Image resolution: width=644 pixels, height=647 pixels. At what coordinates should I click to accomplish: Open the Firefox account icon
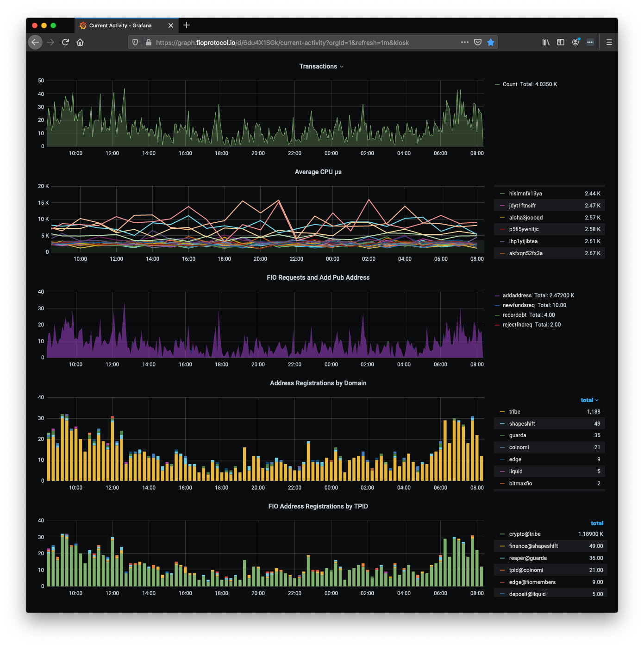(575, 42)
